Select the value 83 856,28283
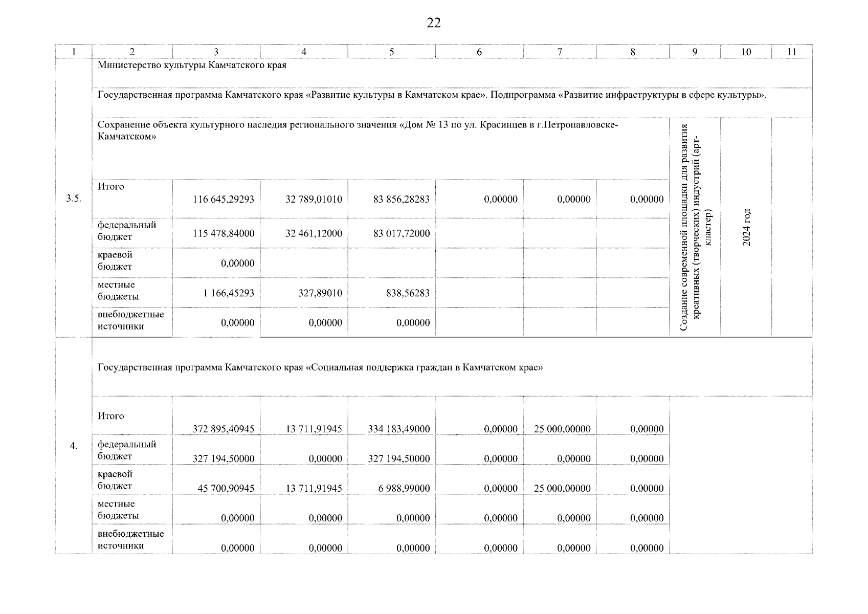Screen dimensions: 868x614 (401, 200)
